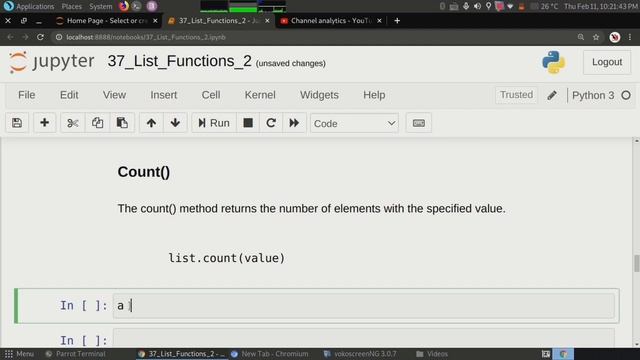Screen dimensions: 640x360
Task: Click the count() method description text
Action: click(x=311, y=209)
